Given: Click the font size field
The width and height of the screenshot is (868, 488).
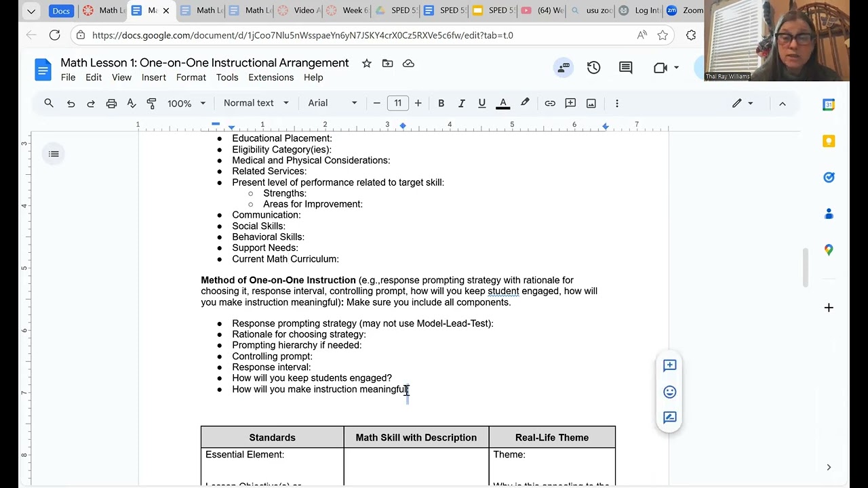Looking at the screenshot, I should (398, 103).
